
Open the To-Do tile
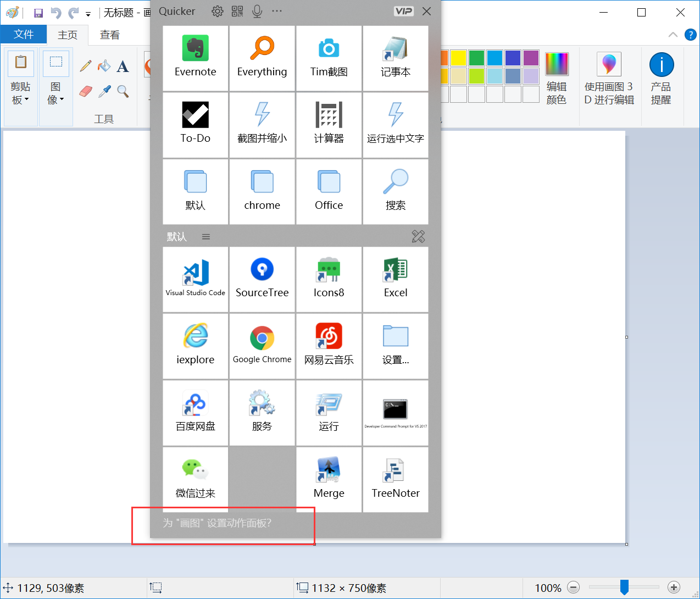pos(196,125)
